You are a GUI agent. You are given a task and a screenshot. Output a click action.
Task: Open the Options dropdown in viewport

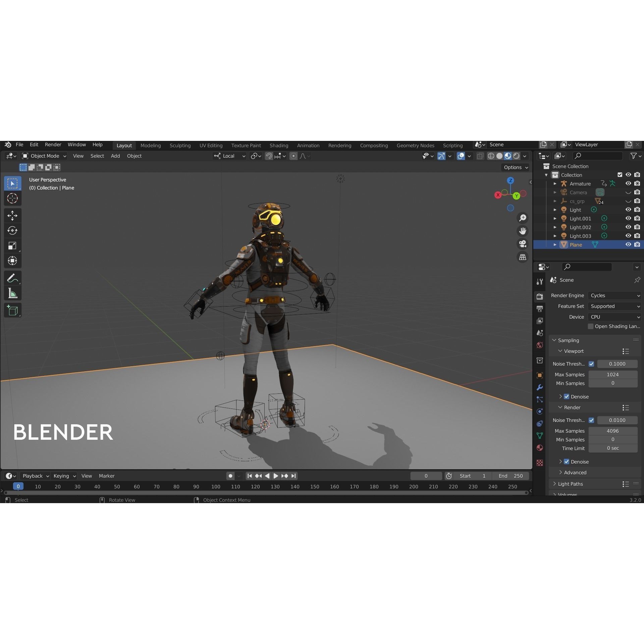(x=516, y=167)
